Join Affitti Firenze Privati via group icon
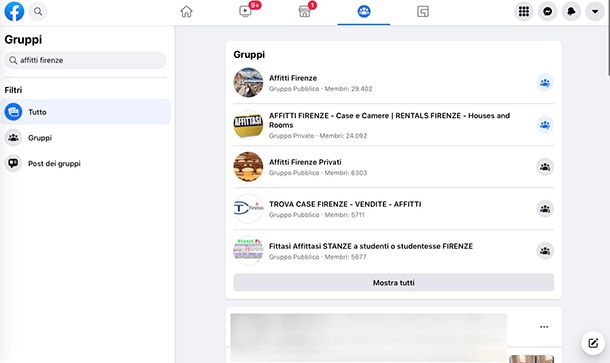Image resolution: width=610 pixels, height=363 pixels. 545,167
